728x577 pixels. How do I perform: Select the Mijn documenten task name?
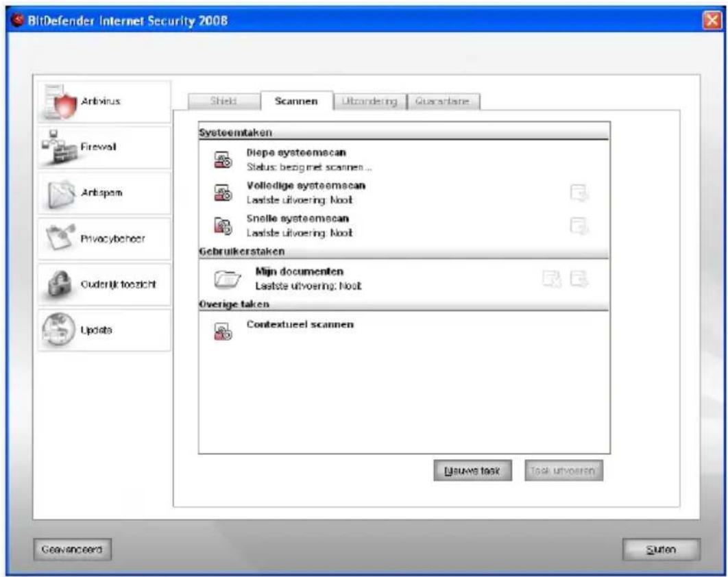point(300,271)
